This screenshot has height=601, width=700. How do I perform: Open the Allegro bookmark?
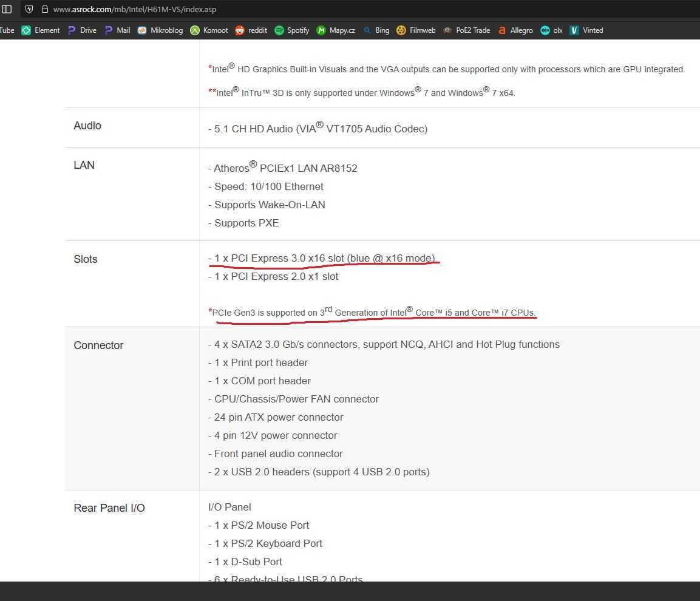515,30
